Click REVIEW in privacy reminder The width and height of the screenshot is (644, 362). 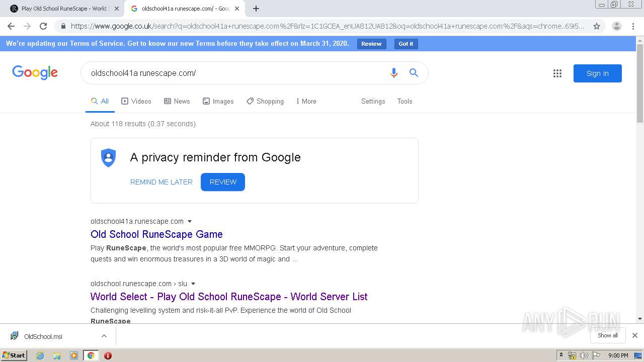point(223,182)
